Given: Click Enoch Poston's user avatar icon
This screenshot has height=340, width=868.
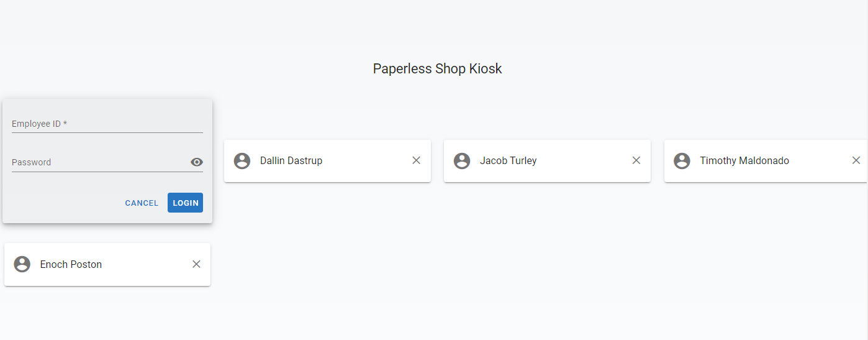Looking at the screenshot, I should click(22, 264).
